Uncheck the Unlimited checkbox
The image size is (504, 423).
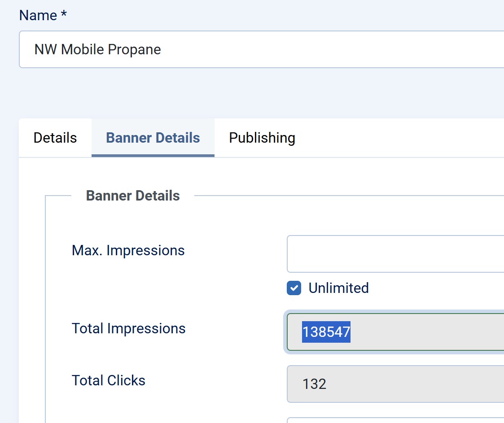point(294,288)
